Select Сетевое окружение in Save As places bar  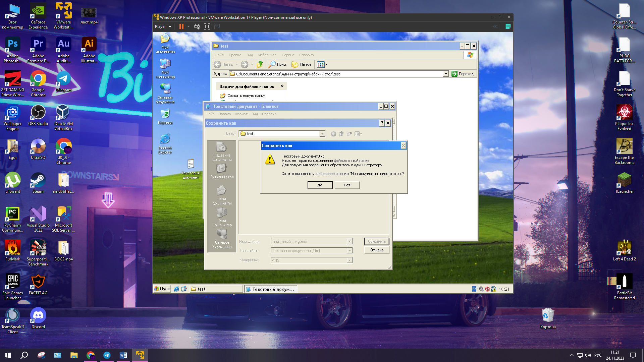[222, 239]
